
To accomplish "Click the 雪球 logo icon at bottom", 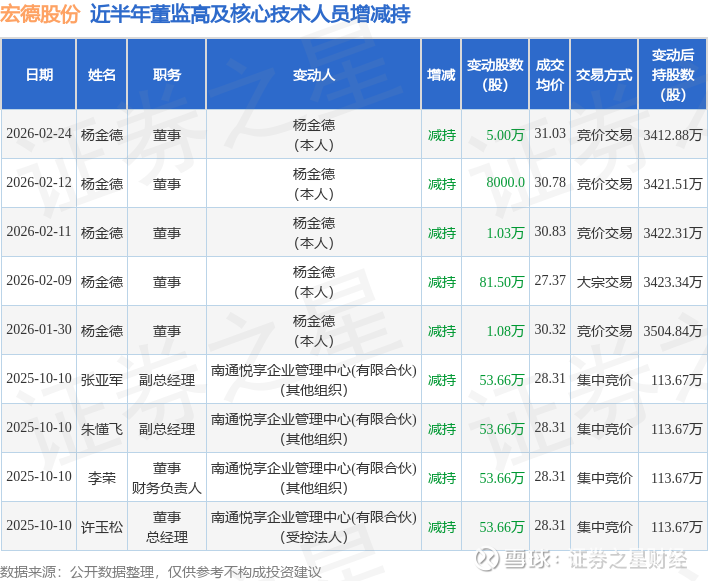I will tap(487, 559).
